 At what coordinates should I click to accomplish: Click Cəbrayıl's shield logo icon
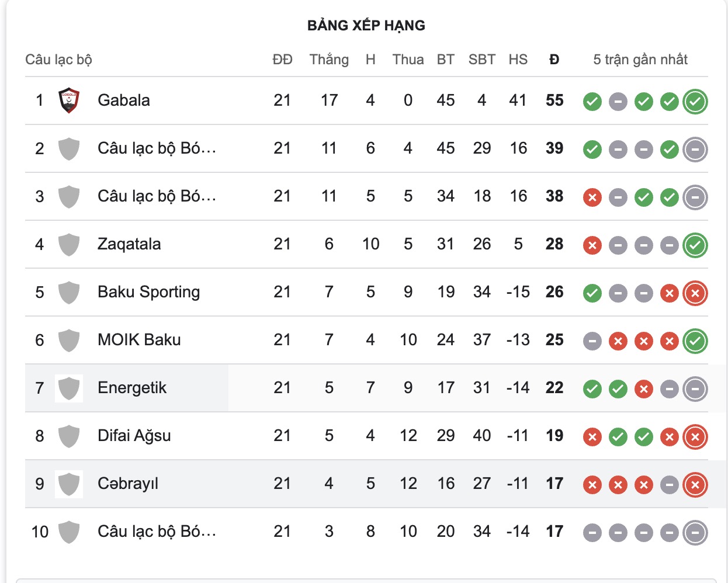click(69, 484)
